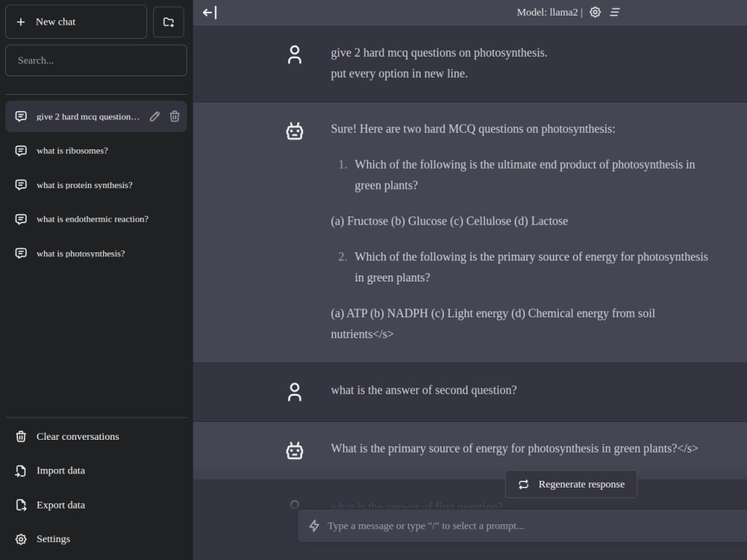The width and height of the screenshot is (747, 560).
Task: Click the user avatar next to first question
Action: click(x=294, y=54)
